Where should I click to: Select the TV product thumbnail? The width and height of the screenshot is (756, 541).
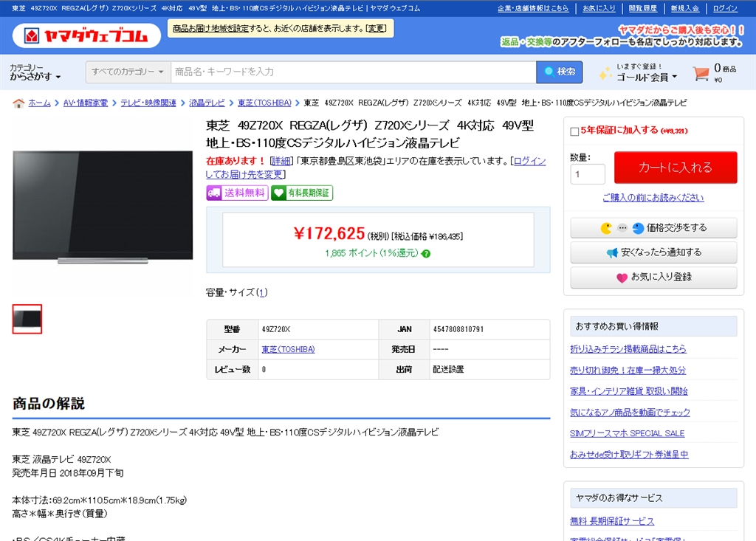click(x=27, y=319)
